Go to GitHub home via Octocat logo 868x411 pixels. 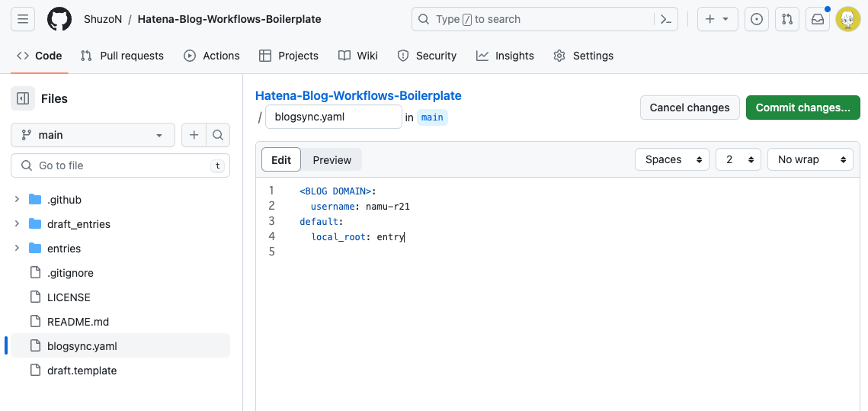[x=59, y=19]
